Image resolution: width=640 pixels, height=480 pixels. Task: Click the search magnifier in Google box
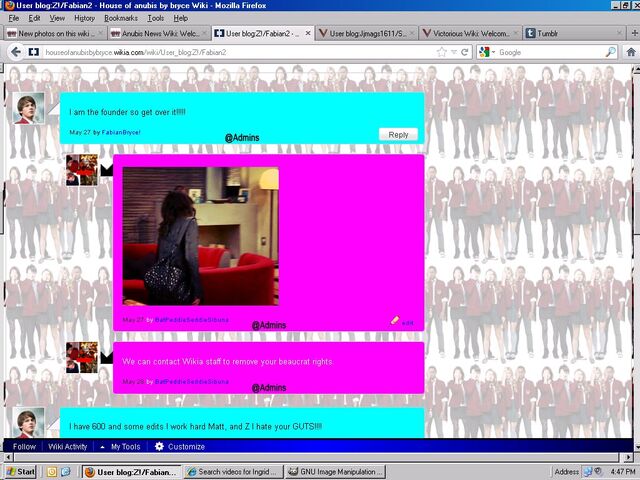coord(611,52)
